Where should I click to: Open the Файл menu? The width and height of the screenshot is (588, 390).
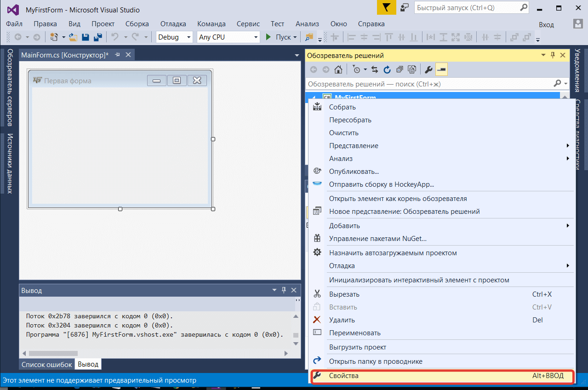(15, 24)
